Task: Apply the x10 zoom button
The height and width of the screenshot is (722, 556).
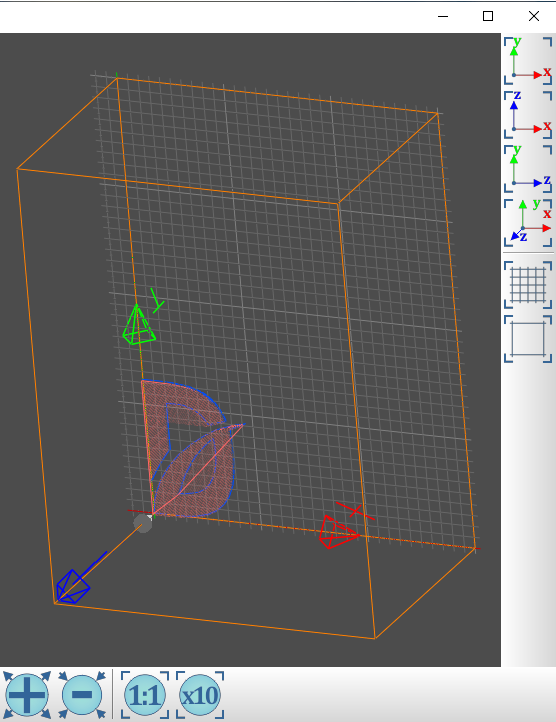Action: pyautogui.click(x=200, y=695)
